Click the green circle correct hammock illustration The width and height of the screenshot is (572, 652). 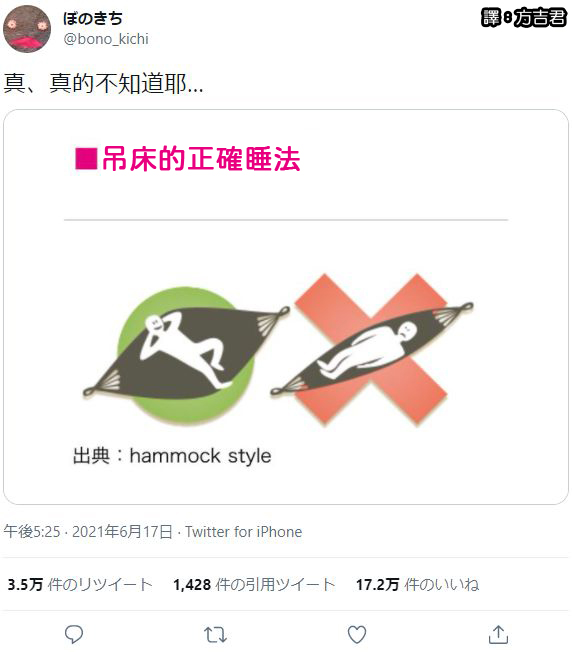point(186,355)
